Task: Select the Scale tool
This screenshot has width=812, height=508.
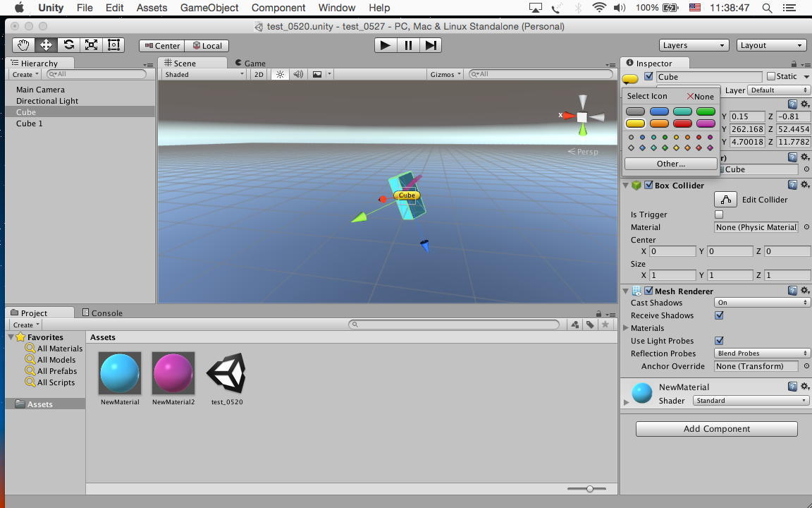Action: coord(91,45)
